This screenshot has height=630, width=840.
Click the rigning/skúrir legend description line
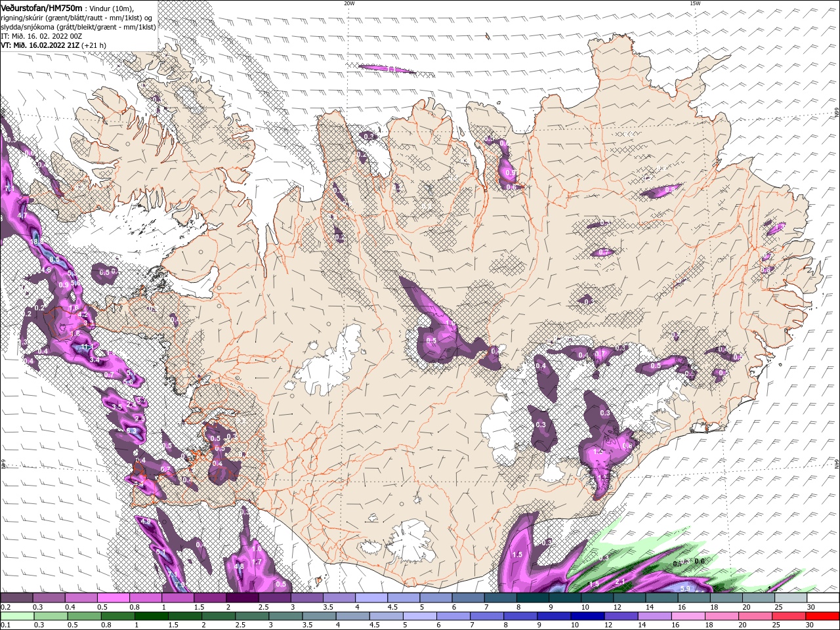77,17
